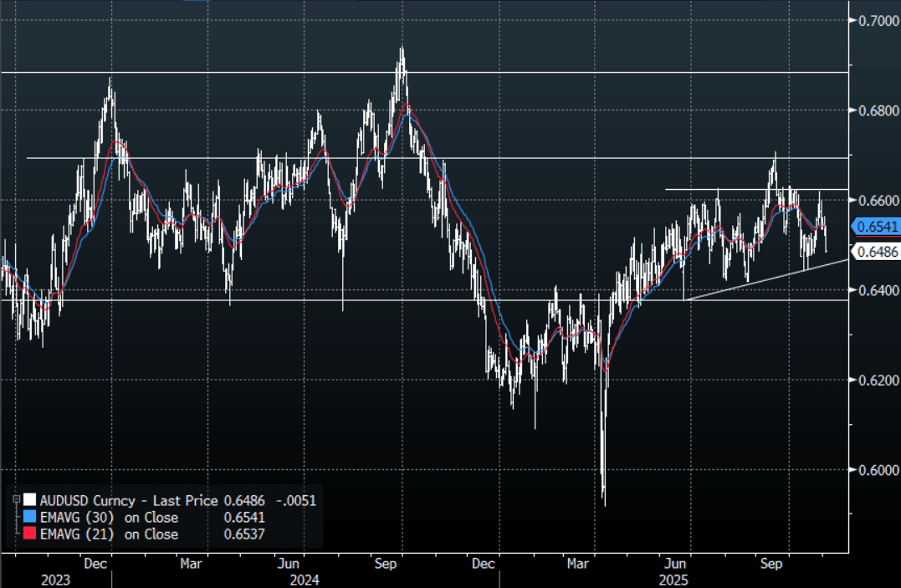Click the 0.6537 EMAVG (21) value in legend

244,534
